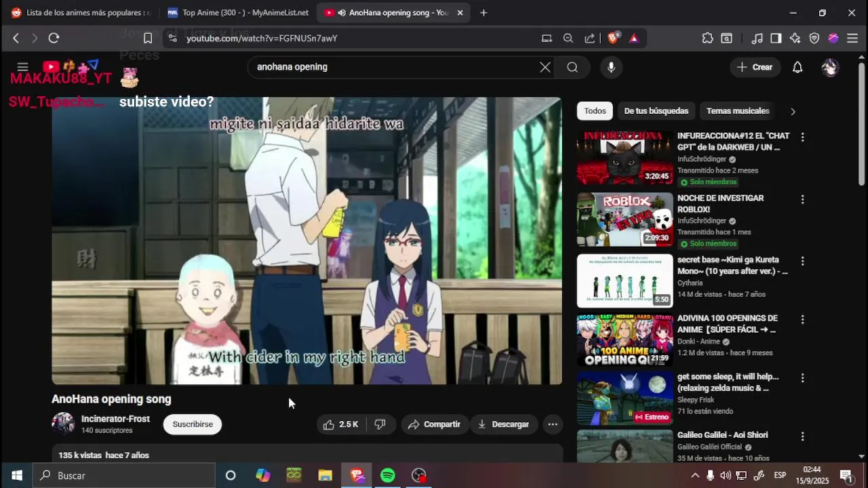Open the account avatar menu
The height and width of the screenshot is (488, 868).
(830, 67)
